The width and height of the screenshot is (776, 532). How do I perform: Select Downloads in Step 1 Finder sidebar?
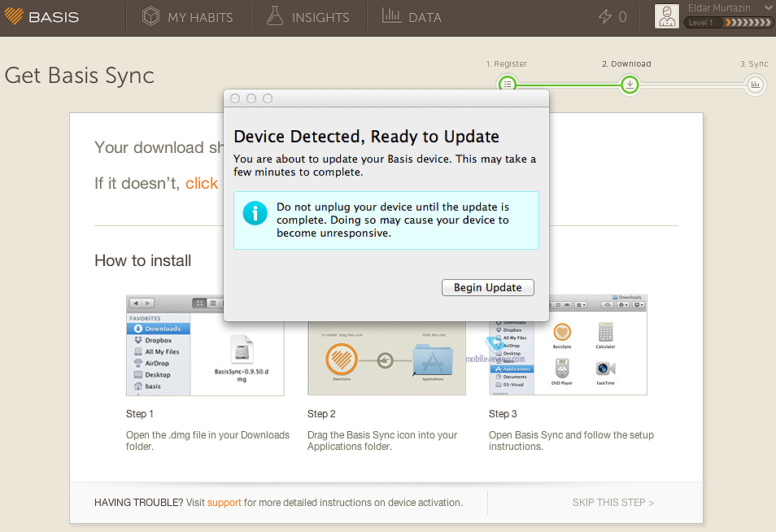159,329
